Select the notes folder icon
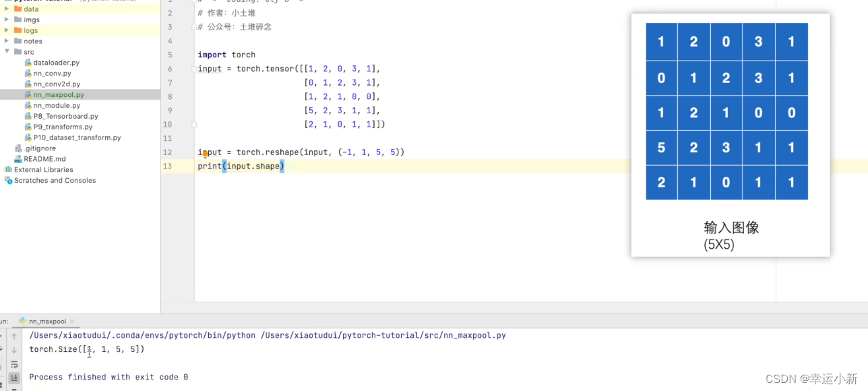Screen dimensions: 868x391 coord(17,41)
